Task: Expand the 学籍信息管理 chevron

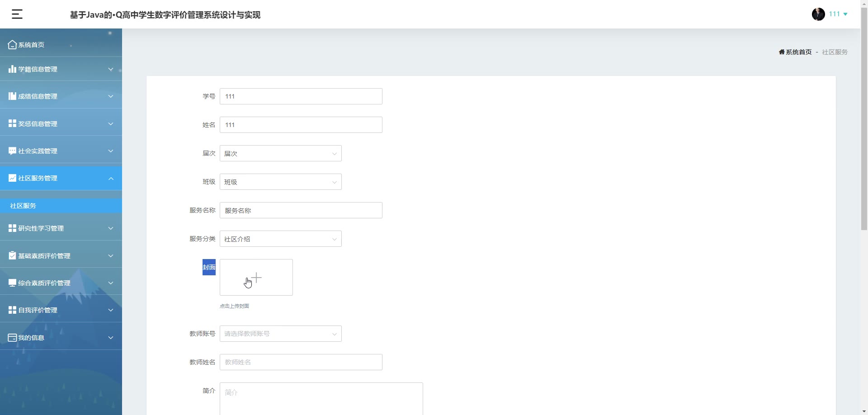Action: [x=111, y=69]
